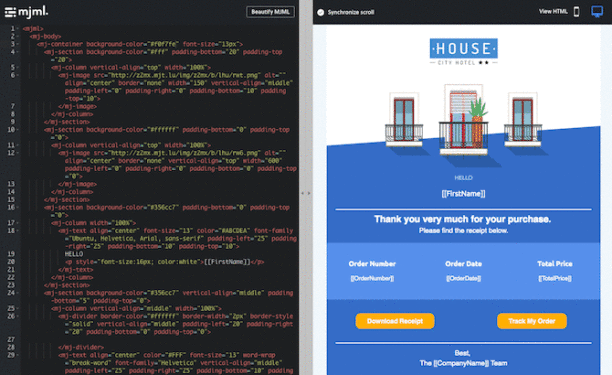Fold the mj-section at line 24
The height and width of the screenshot is (375, 612).
pos(18,293)
